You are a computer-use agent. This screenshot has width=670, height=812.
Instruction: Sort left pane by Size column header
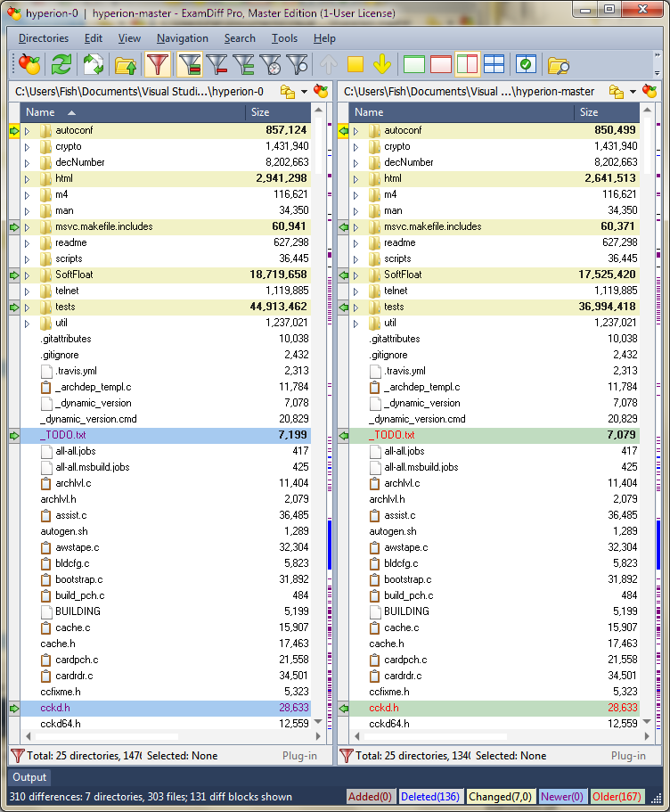[x=278, y=111]
